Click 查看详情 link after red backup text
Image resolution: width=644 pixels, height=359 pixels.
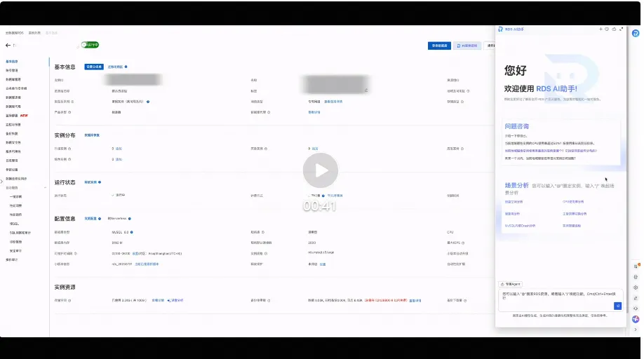(415, 300)
